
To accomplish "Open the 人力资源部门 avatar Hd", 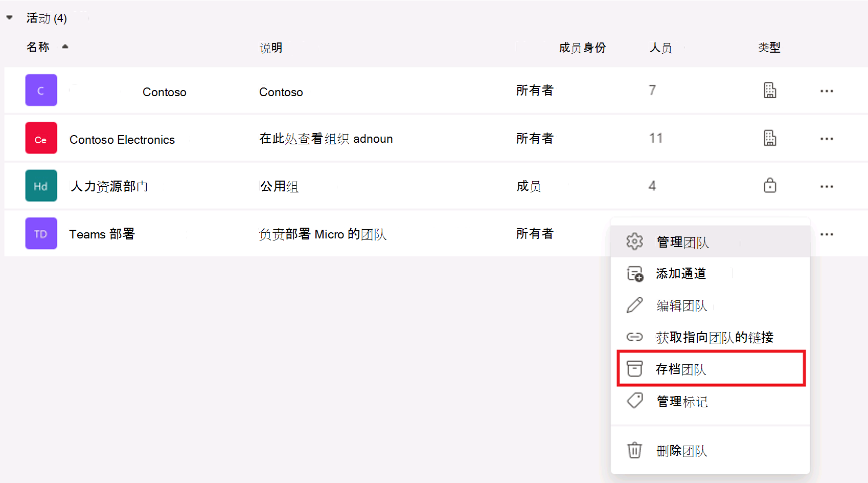I will 41,186.
